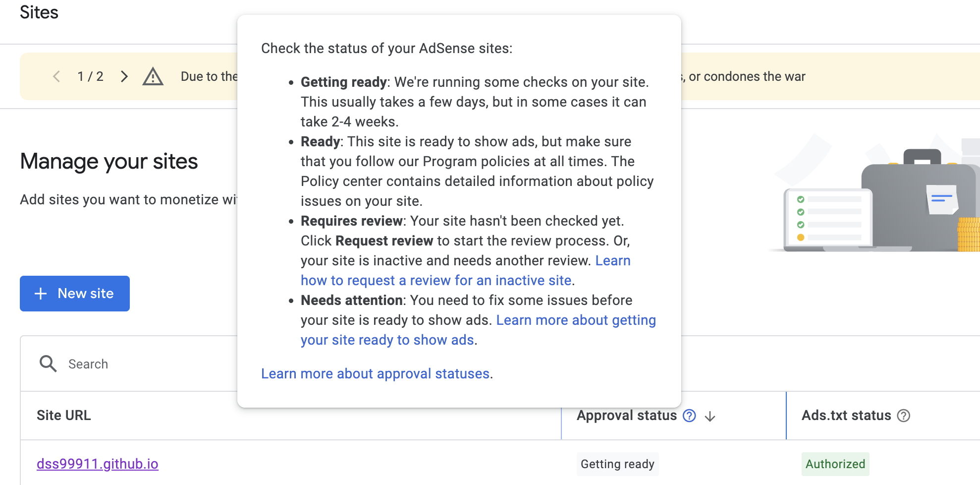Open the Approval status help icon
This screenshot has width=980, height=485.
tap(689, 416)
